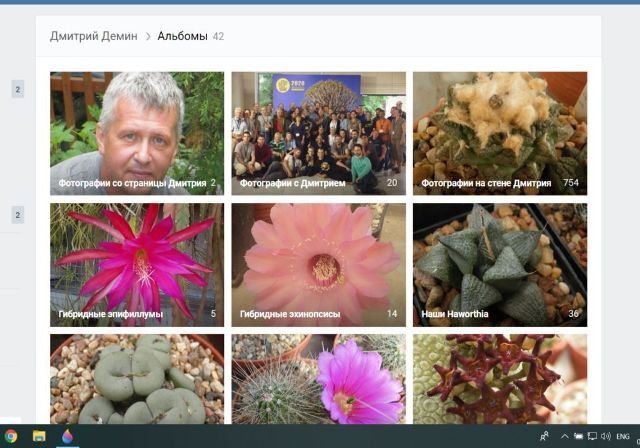Open the Гибридные эпифиллумы album
The width and height of the screenshot is (640, 448).
137,264
